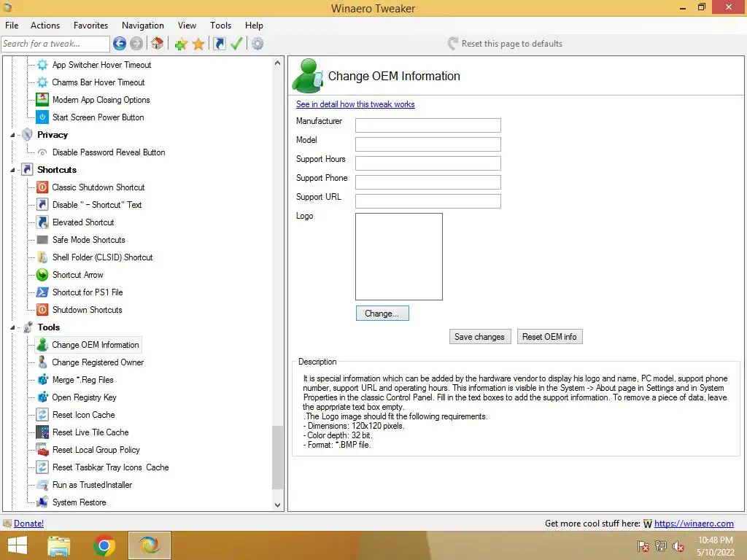Open settings gear toolbar icon

click(258, 44)
